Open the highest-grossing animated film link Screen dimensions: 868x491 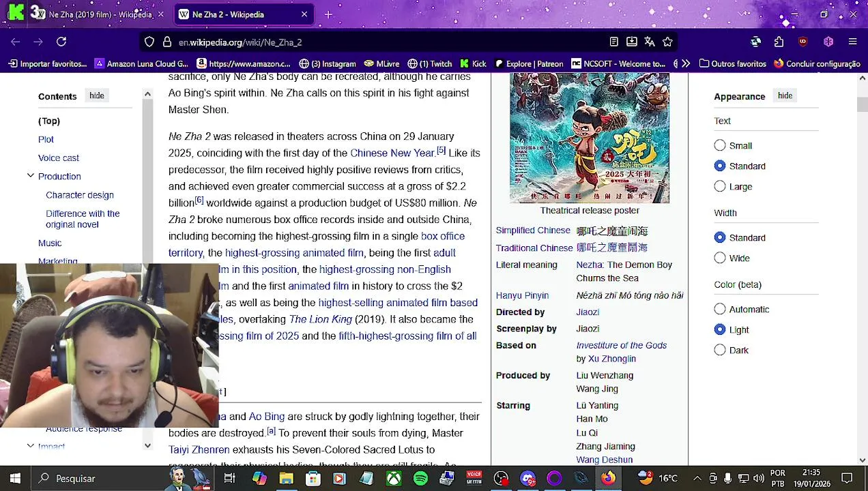point(294,252)
